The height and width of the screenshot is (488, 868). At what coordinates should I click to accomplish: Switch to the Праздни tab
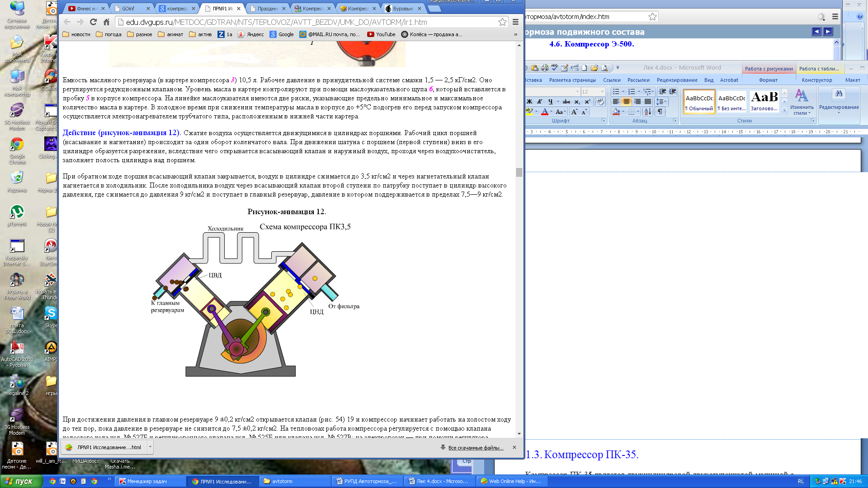pyautogui.click(x=267, y=9)
